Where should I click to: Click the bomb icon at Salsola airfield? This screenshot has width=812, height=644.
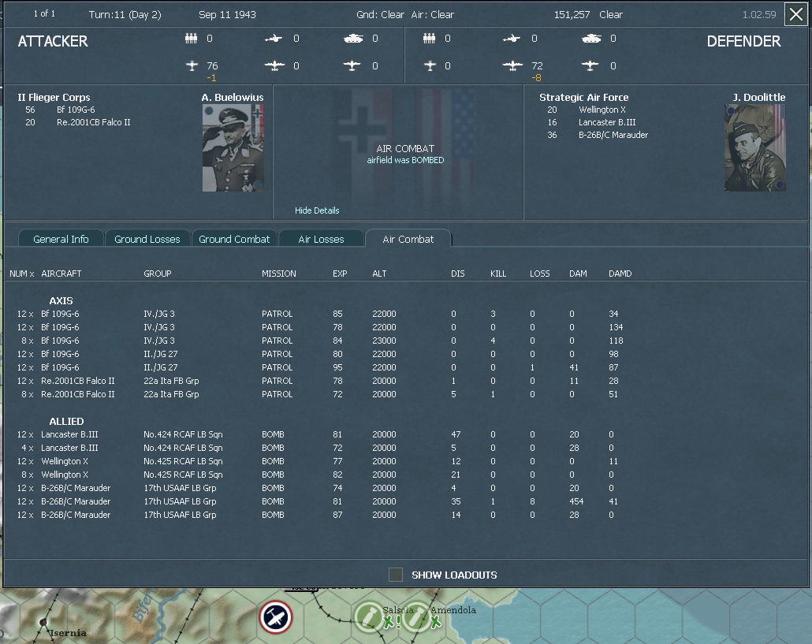tap(369, 618)
